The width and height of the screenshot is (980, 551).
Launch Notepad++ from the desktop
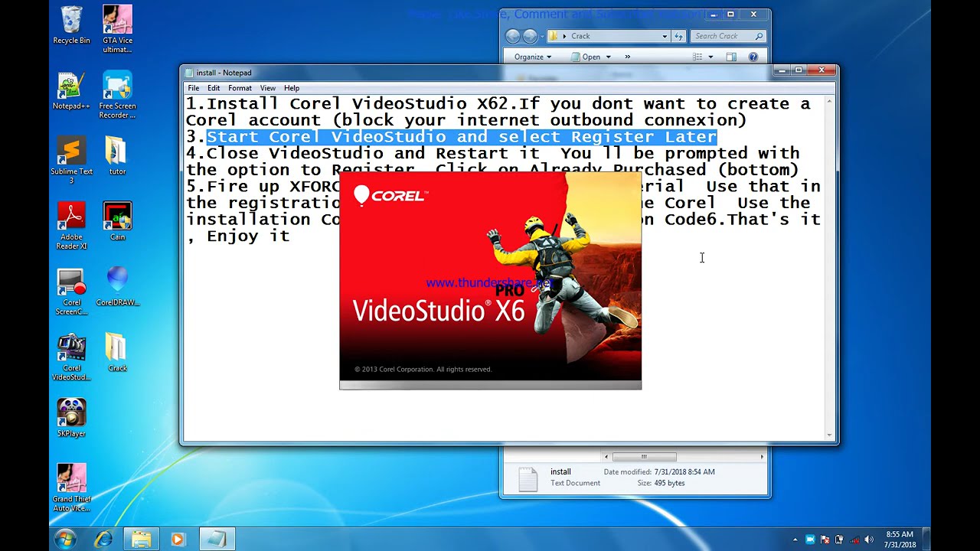(x=71, y=91)
